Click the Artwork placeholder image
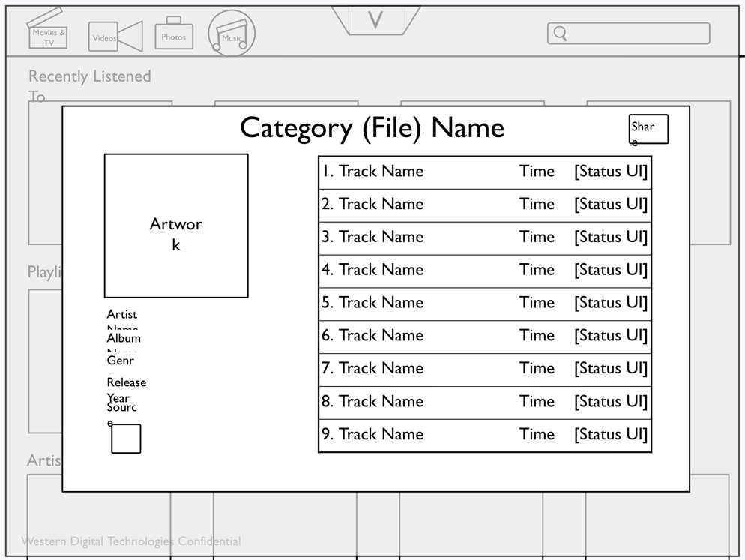The image size is (745, 560). click(x=175, y=225)
